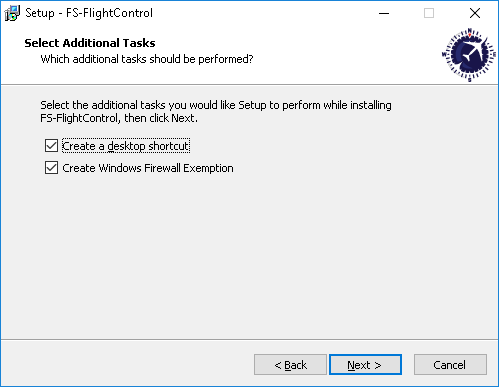Close the FS-FlightControl Setup window
Viewport: 499px width, 387px height.
[x=475, y=13]
